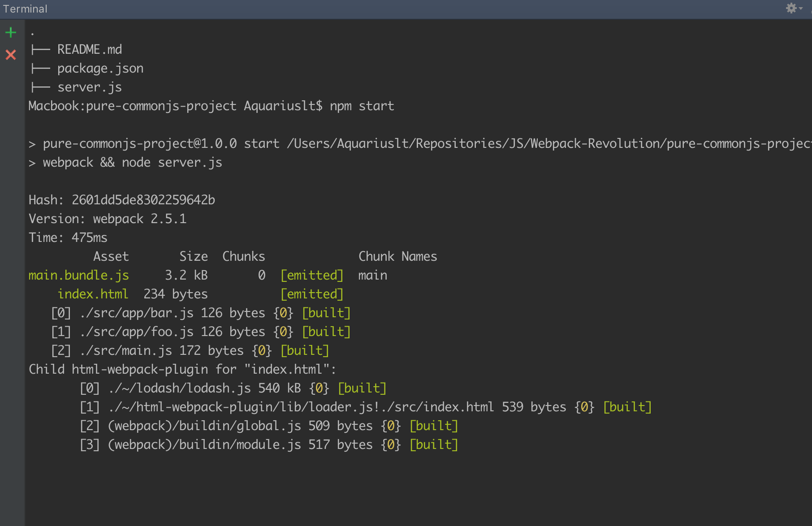Image resolution: width=812 pixels, height=526 pixels.
Task: Click the 'main' chunk name value
Action: 373,275
